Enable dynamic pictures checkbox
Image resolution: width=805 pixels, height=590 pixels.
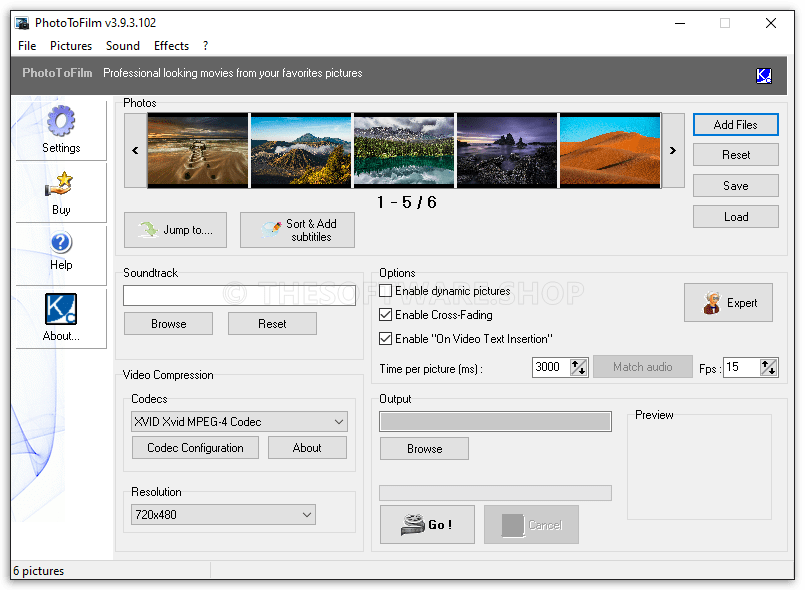pos(386,291)
